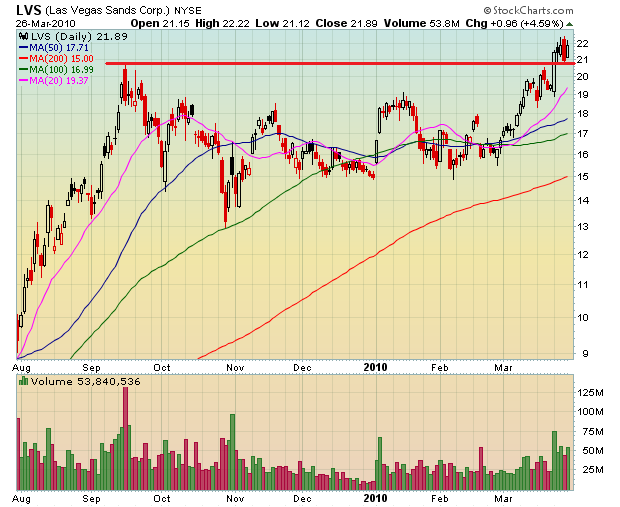Click the StockCharts.com copyright label
Viewport: 620px width, 507px height.
pyautogui.click(x=528, y=11)
